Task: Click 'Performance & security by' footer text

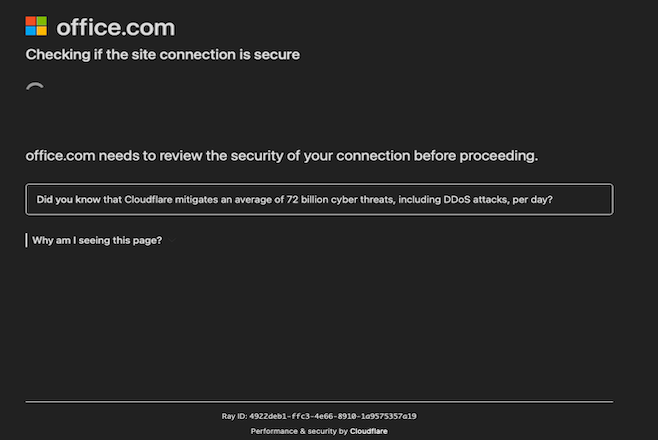Action: pyautogui.click(x=299, y=431)
